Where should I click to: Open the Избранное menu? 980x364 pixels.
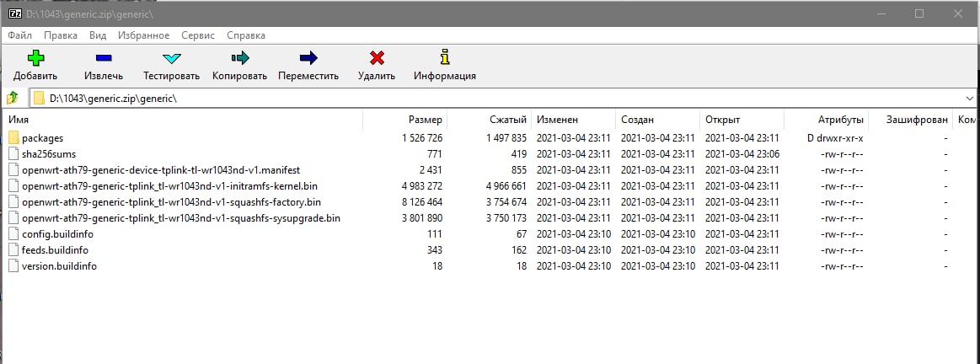144,35
